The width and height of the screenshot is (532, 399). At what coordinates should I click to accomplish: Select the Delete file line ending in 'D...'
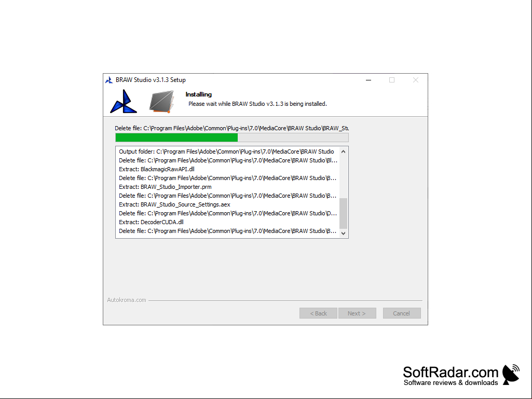(x=228, y=213)
